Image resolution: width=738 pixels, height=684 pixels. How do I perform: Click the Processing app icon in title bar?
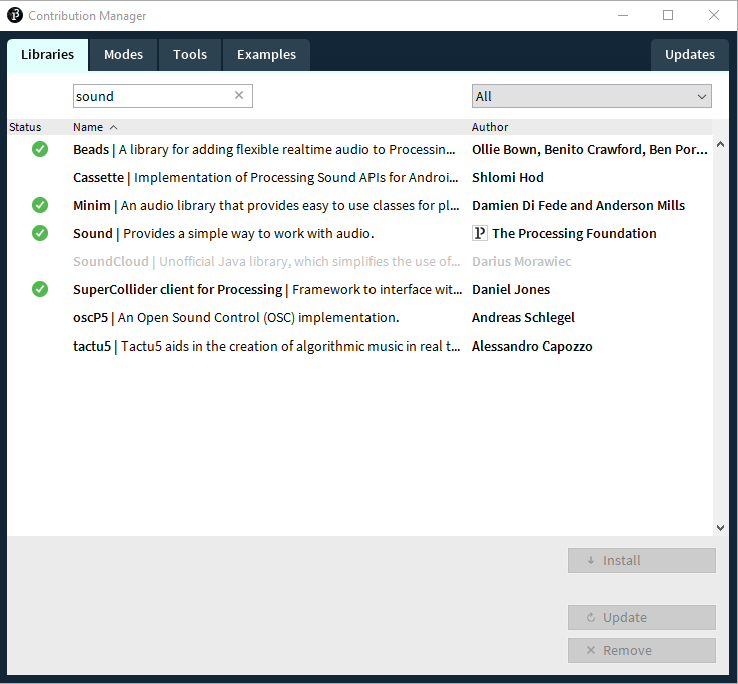(15, 15)
